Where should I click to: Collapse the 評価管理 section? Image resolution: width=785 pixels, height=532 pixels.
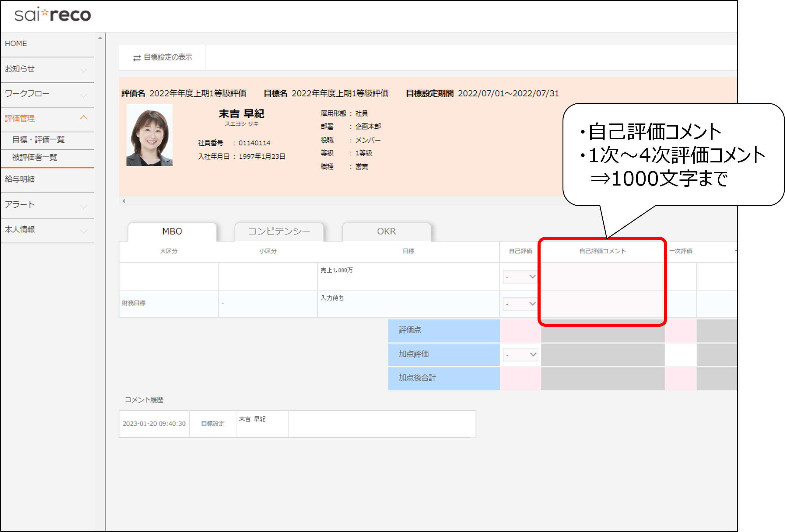click(83, 118)
